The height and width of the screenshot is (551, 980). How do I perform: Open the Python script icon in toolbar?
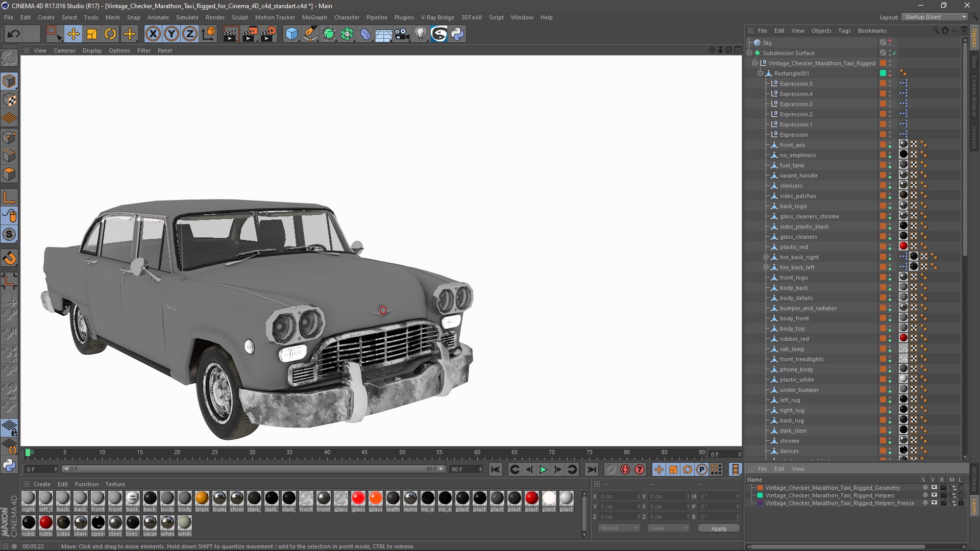coord(457,34)
